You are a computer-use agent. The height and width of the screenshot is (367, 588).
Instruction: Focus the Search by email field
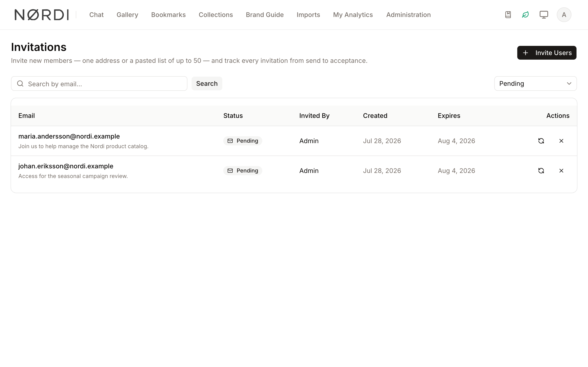(99, 83)
